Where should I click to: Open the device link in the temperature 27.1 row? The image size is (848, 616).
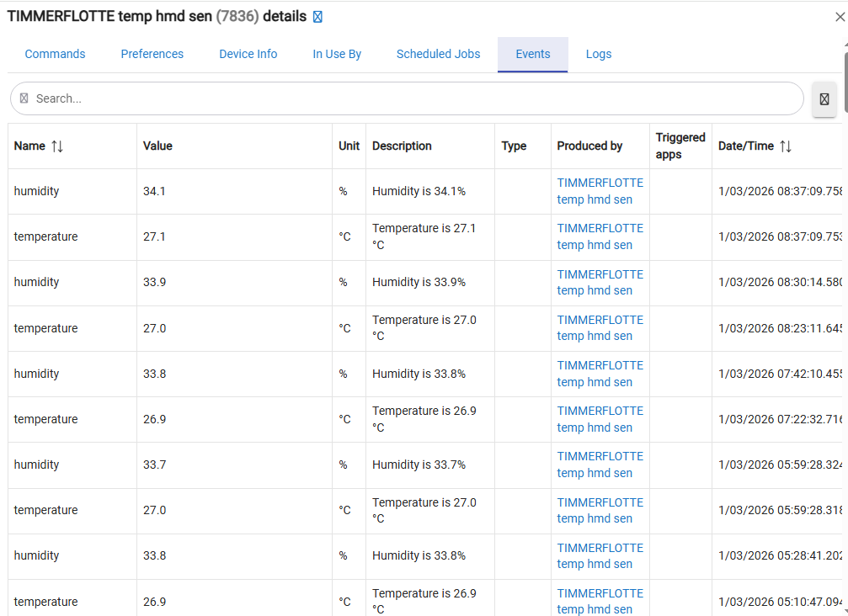click(x=600, y=236)
